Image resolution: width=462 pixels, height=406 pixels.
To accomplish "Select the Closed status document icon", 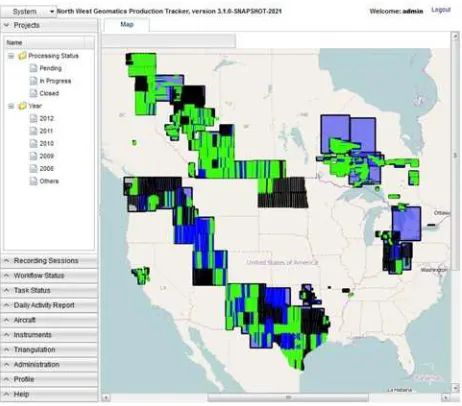I will coord(33,93).
